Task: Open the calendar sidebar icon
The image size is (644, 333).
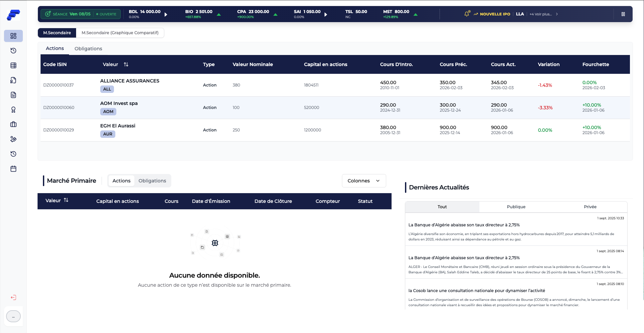Action: (13, 169)
